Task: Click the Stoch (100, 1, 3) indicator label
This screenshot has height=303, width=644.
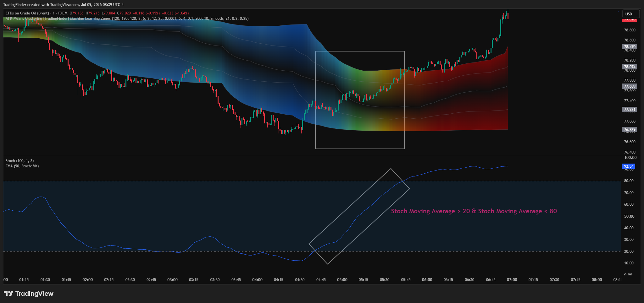Action: tap(19, 161)
